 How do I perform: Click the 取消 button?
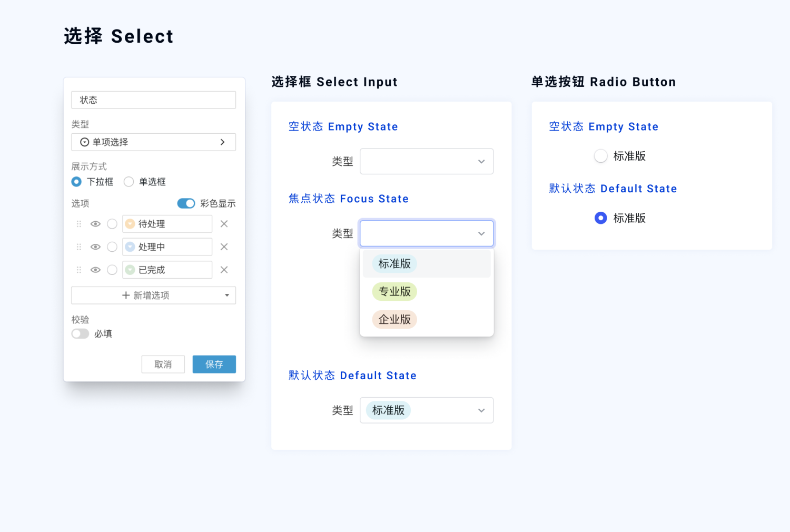click(x=163, y=364)
